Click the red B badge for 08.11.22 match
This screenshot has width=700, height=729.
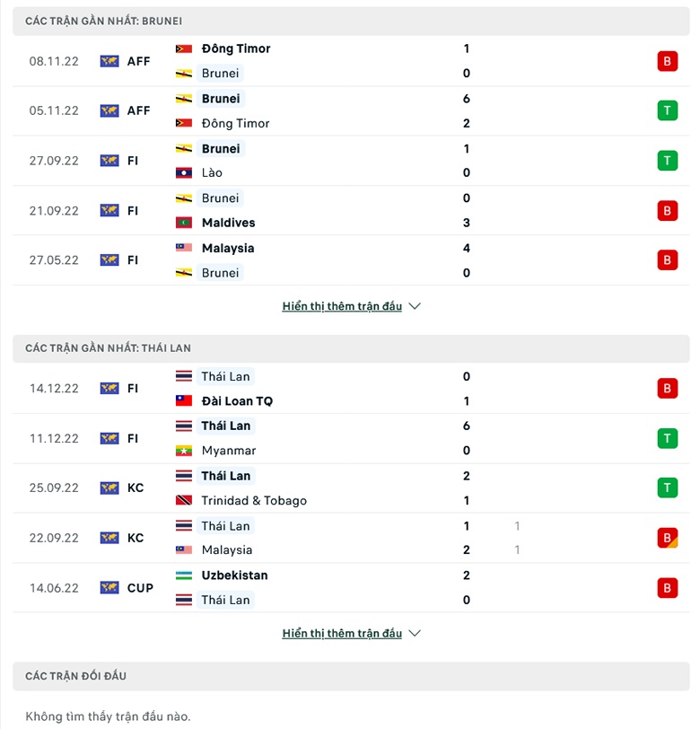pos(667,61)
